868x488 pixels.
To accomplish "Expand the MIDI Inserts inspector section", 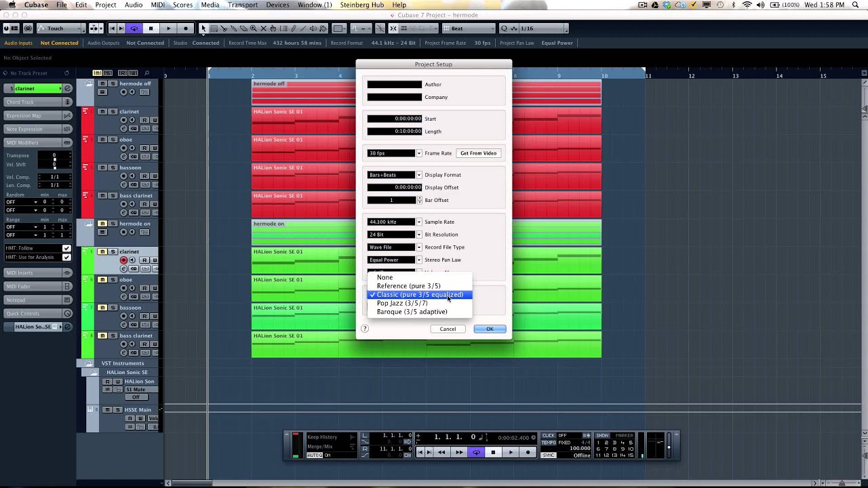I will 38,272.
